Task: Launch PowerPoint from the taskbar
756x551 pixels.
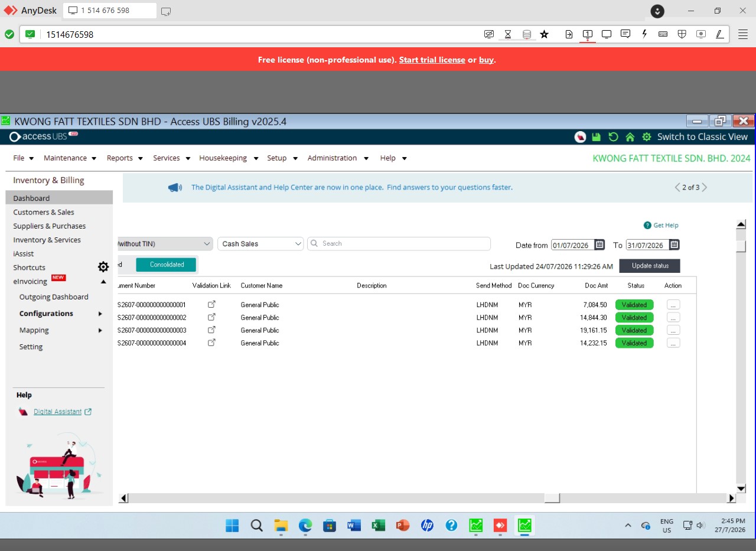Action: pos(403,525)
